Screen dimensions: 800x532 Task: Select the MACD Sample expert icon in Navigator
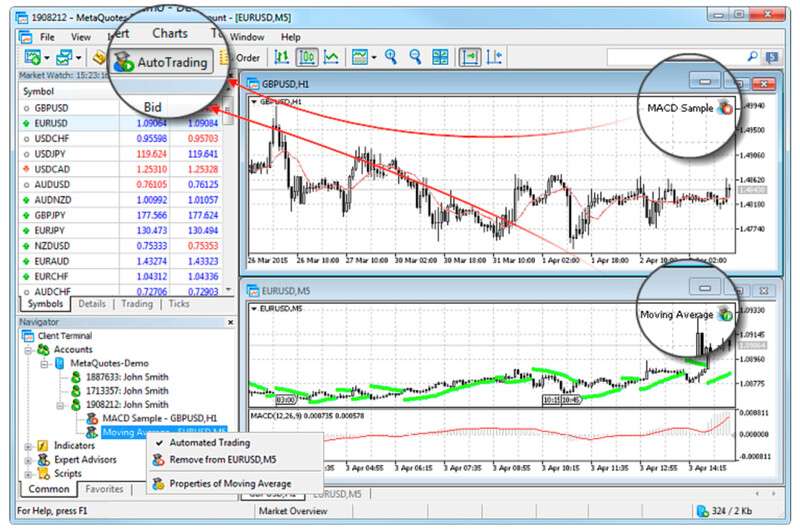(92, 418)
